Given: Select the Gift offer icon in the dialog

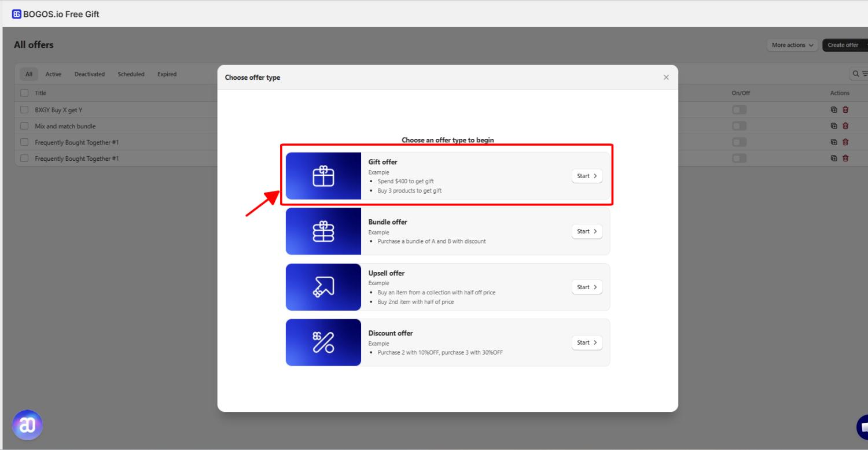Looking at the screenshot, I should 323,175.
